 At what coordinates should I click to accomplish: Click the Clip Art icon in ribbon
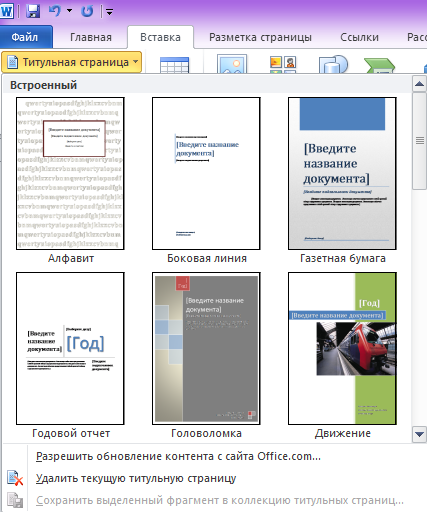(283, 64)
